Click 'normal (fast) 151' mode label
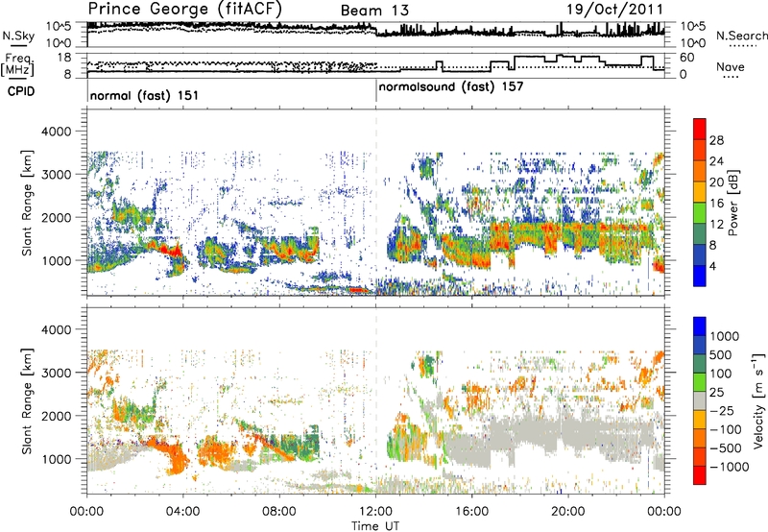Image resolution: width=768 pixels, height=532 pixels. 145,95
